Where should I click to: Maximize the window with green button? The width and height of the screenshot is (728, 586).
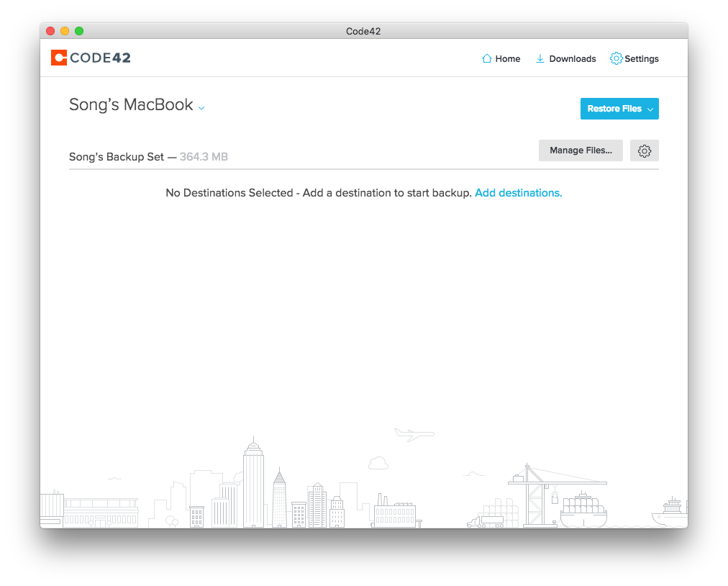click(79, 31)
